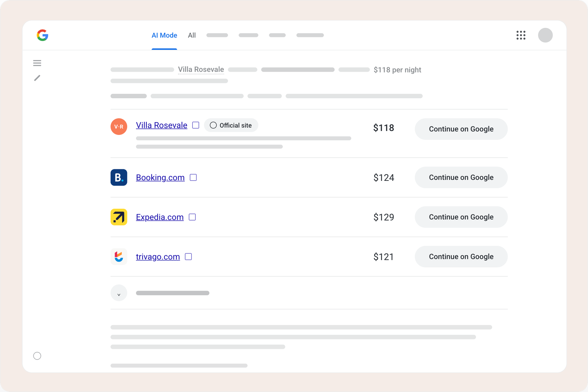Screen dimensions: 588x392
Task: Click the Booking.com B logo
Action: coord(119,177)
